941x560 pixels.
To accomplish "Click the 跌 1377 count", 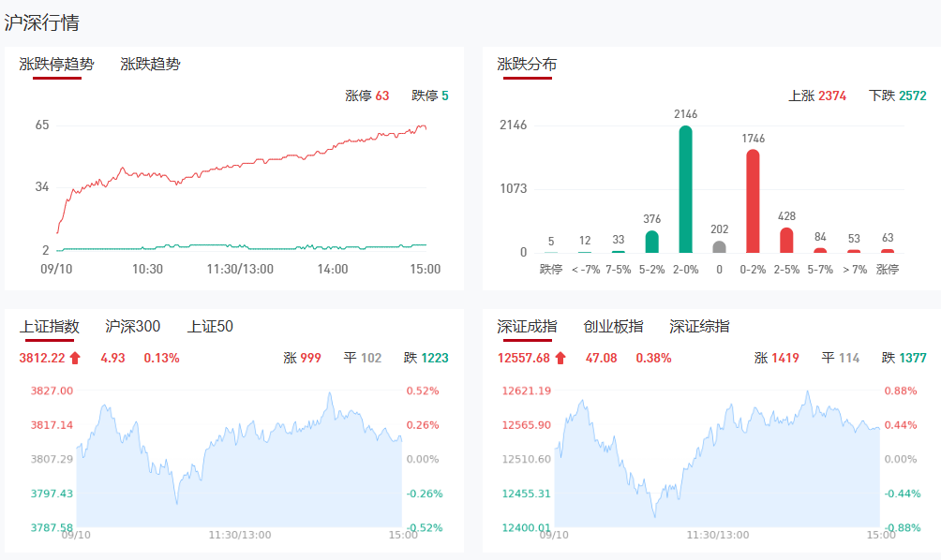I will click(904, 358).
